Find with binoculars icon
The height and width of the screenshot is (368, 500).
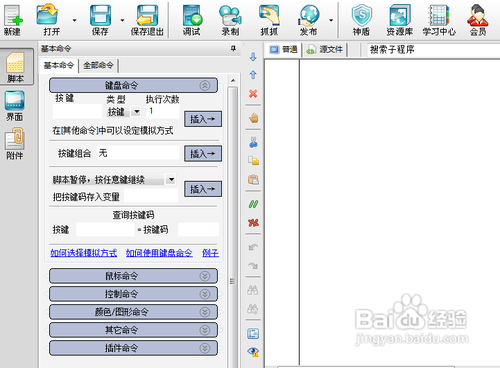[x=253, y=290]
